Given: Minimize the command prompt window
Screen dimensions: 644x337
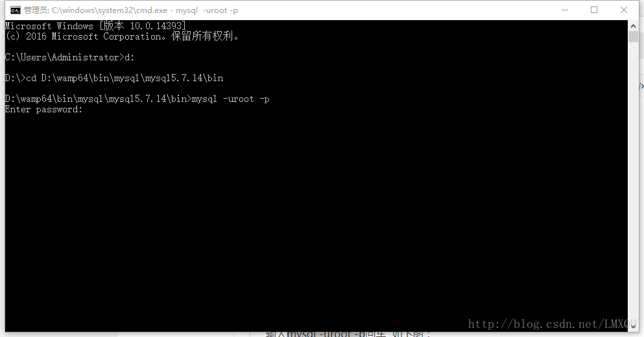Looking at the screenshot, I should 565,10.
